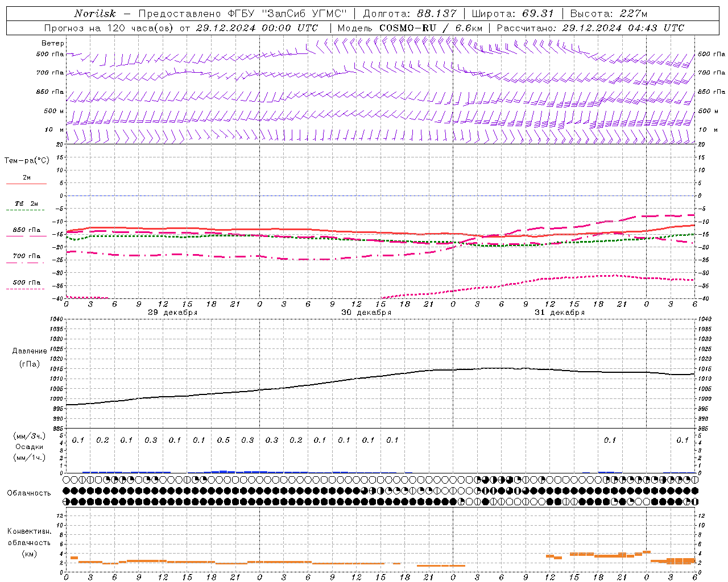Viewport: 728px width, 582px height.
Task: Click the "30 декабря" date label
Action: tap(366, 313)
